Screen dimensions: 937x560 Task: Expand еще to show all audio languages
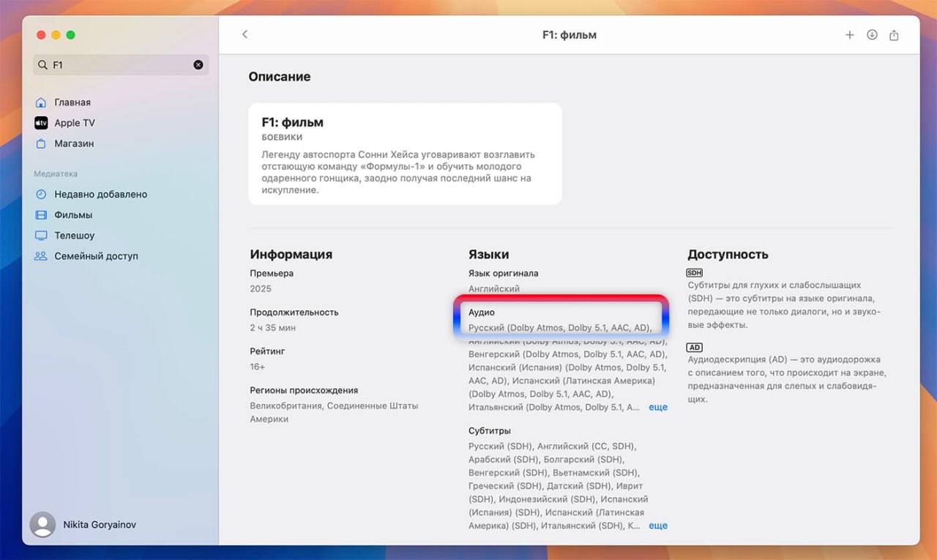coord(657,407)
